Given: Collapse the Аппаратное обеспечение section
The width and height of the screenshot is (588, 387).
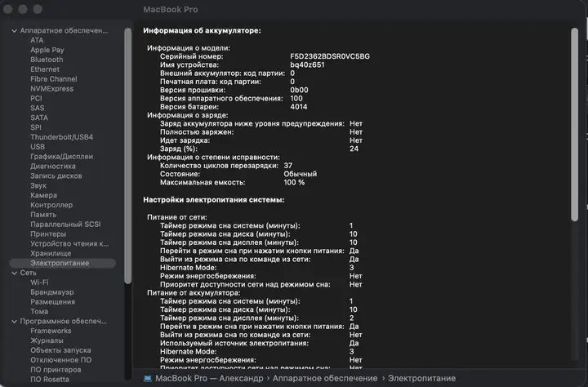Looking at the screenshot, I should click(14, 31).
